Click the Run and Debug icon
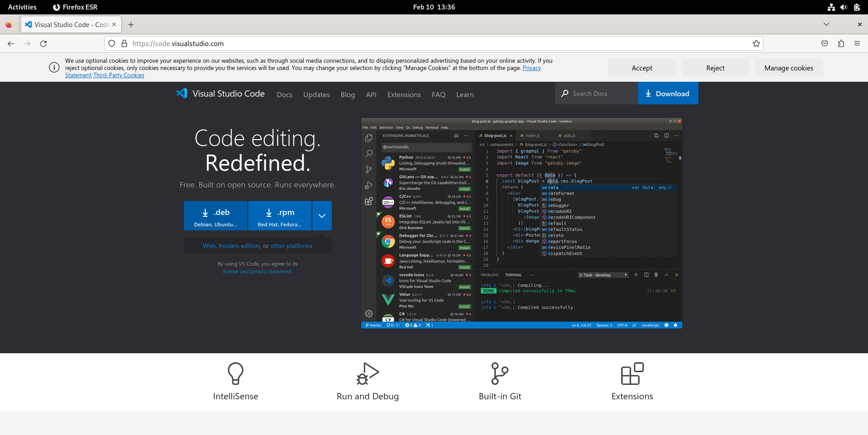Screen dimensions: 868x435 coord(368,374)
